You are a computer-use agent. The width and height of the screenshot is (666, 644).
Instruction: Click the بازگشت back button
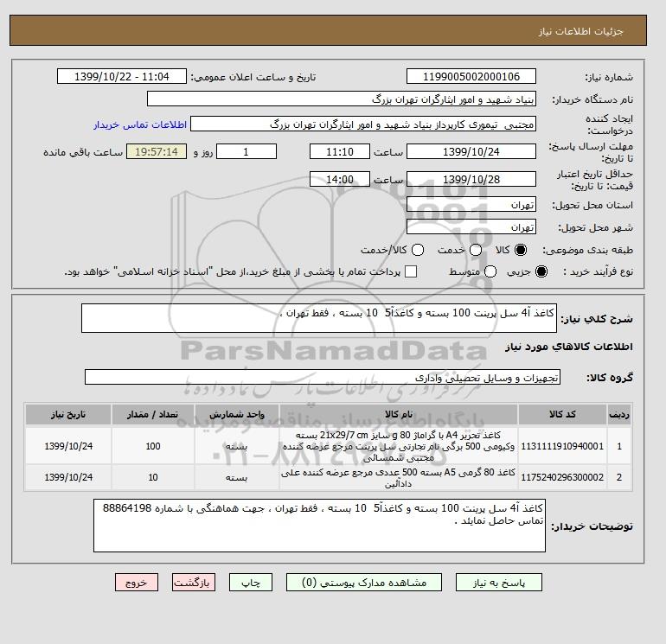[x=194, y=583]
